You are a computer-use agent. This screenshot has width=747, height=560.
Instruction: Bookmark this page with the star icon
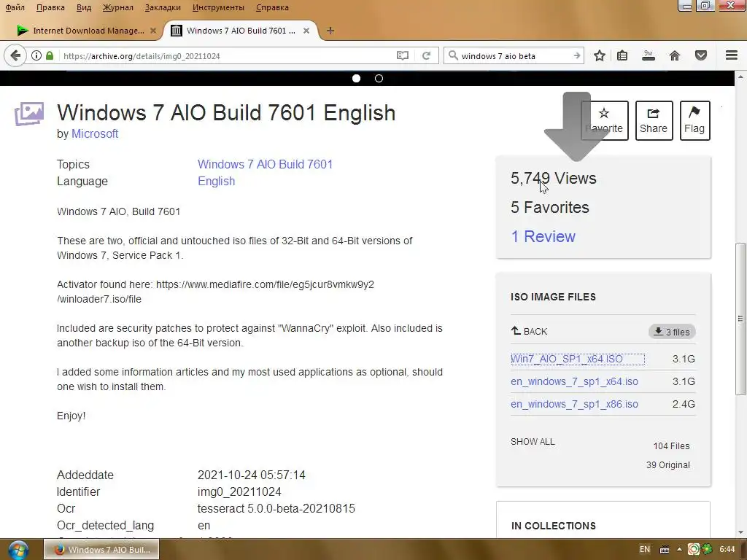600,55
